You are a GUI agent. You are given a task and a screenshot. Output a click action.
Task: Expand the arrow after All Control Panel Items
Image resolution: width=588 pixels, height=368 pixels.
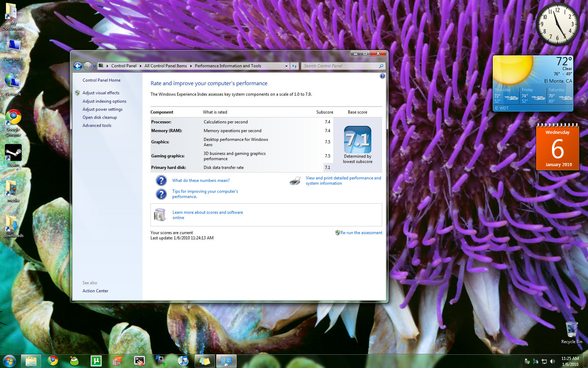(x=191, y=66)
